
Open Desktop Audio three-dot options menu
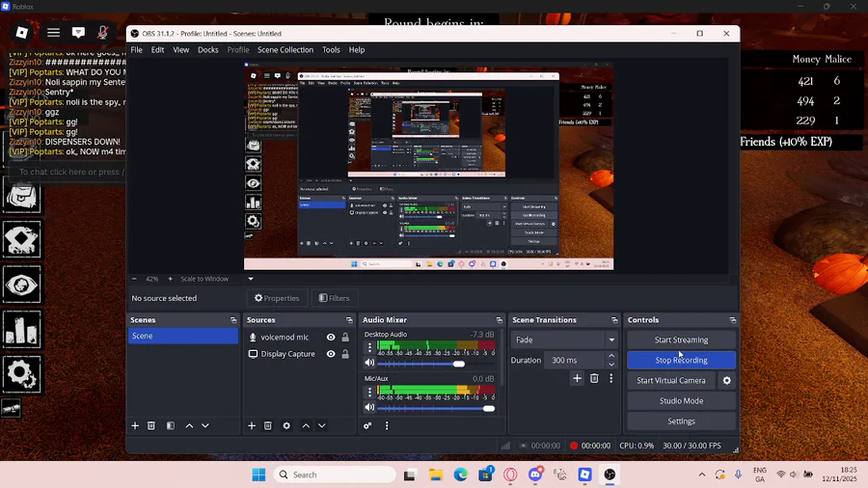click(x=369, y=347)
